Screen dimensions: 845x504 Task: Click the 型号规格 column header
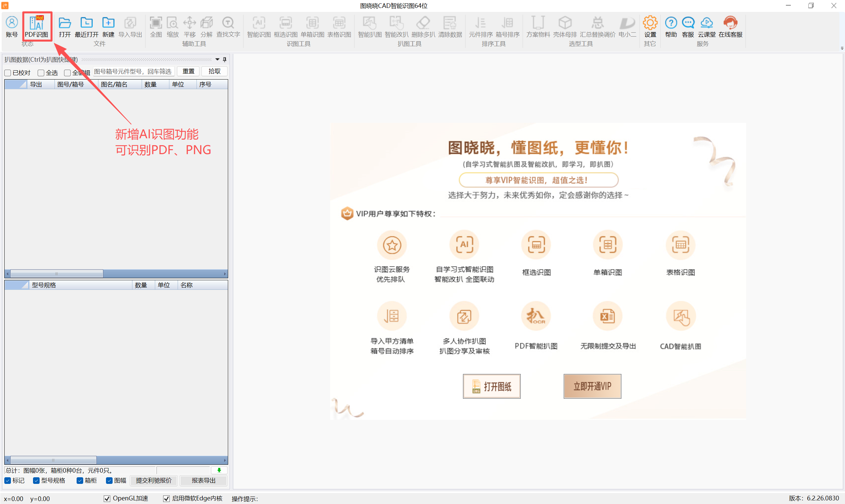click(x=81, y=285)
